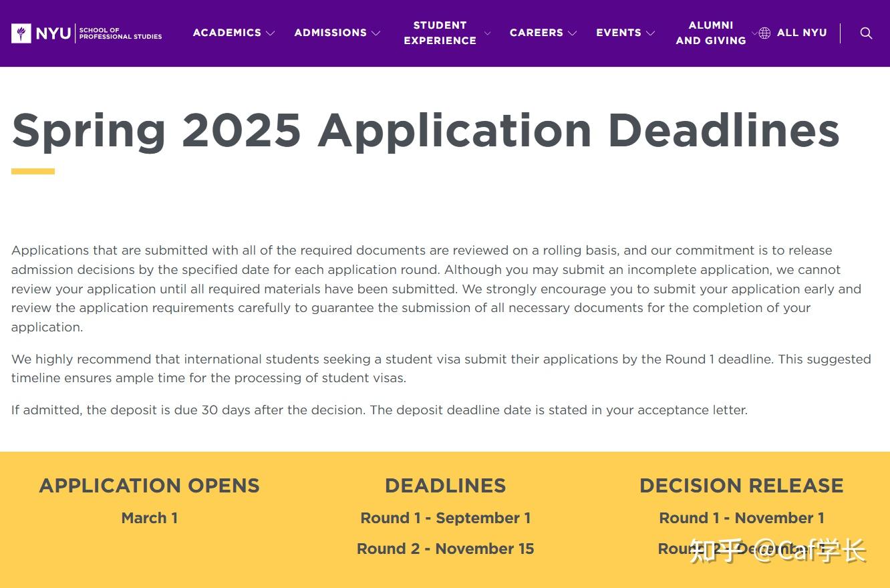Select the ADMISSIONS menu item
The height and width of the screenshot is (588, 890).
pyautogui.click(x=330, y=32)
